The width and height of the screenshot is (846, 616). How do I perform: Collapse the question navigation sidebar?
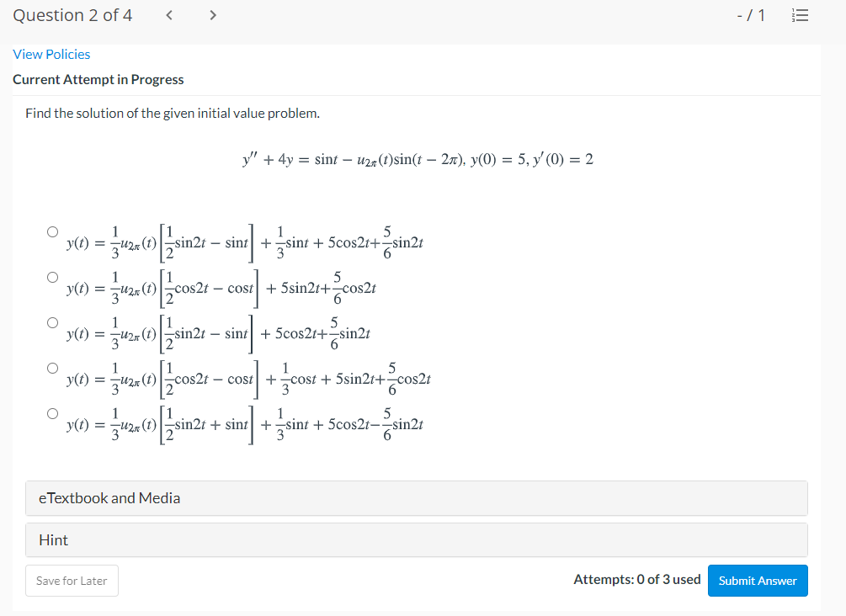[799, 14]
